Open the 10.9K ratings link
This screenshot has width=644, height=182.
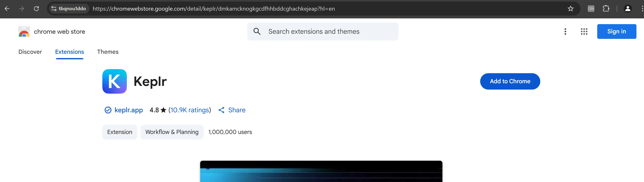190,110
